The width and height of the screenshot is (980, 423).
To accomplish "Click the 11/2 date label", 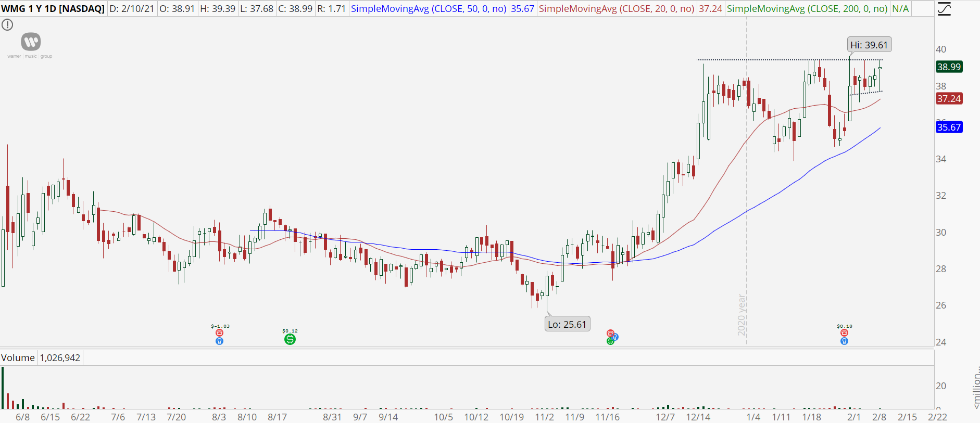I will tap(545, 417).
